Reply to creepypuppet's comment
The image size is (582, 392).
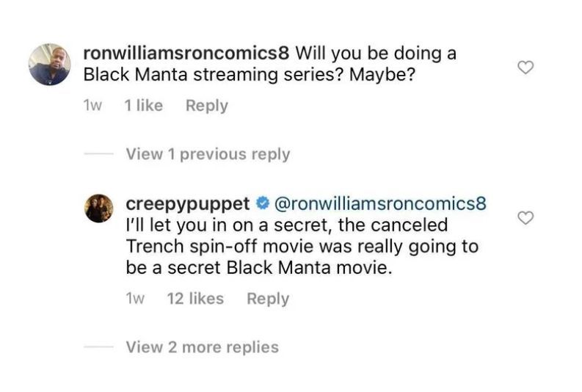268,299
